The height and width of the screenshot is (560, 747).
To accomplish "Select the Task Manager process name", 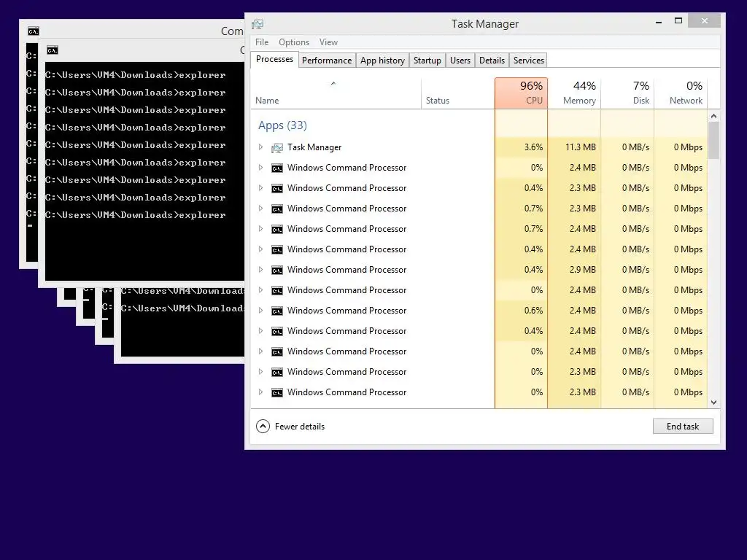I will [314, 147].
